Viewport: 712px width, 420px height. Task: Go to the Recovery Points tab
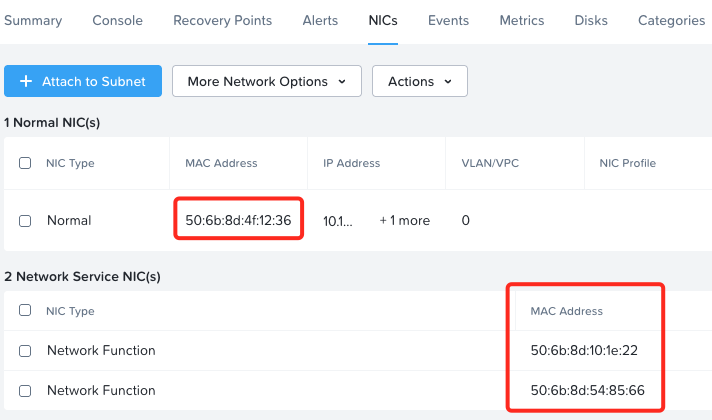[222, 20]
